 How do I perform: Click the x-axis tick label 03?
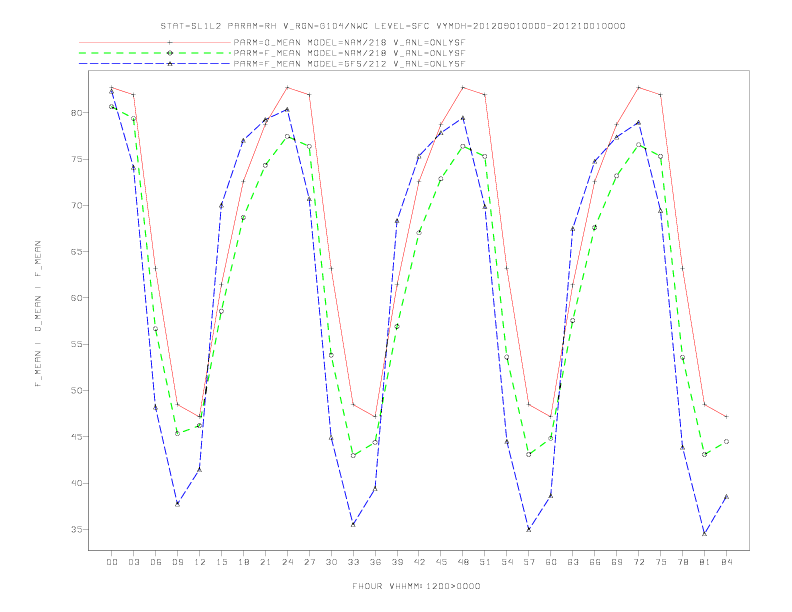[133, 562]
